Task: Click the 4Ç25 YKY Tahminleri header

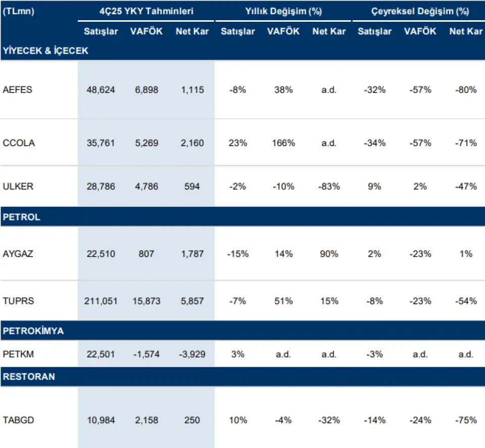Action: 147,11
